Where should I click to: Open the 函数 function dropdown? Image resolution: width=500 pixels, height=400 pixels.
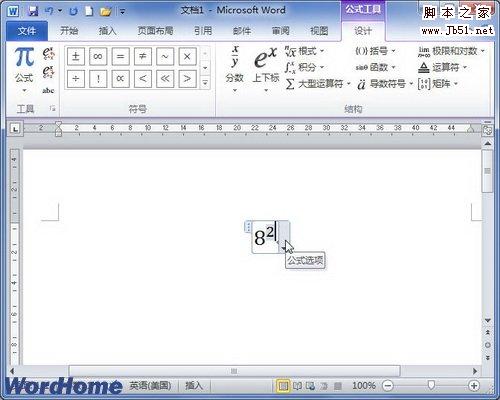375,68
